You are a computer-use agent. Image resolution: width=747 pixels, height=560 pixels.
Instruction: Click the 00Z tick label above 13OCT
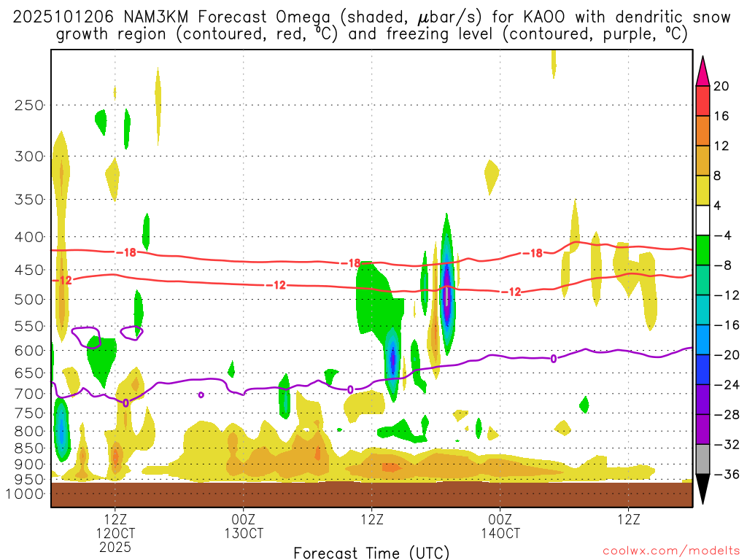click(x=244, y=518)
